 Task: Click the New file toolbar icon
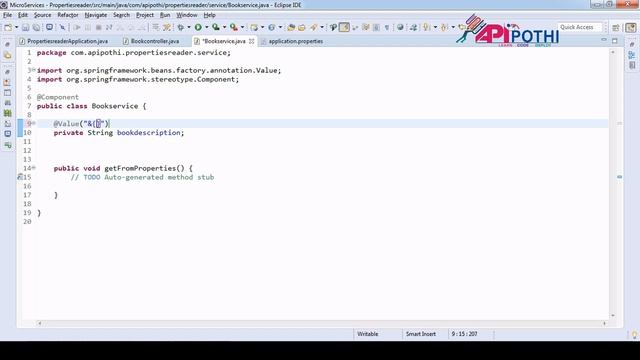click(8, 27)
